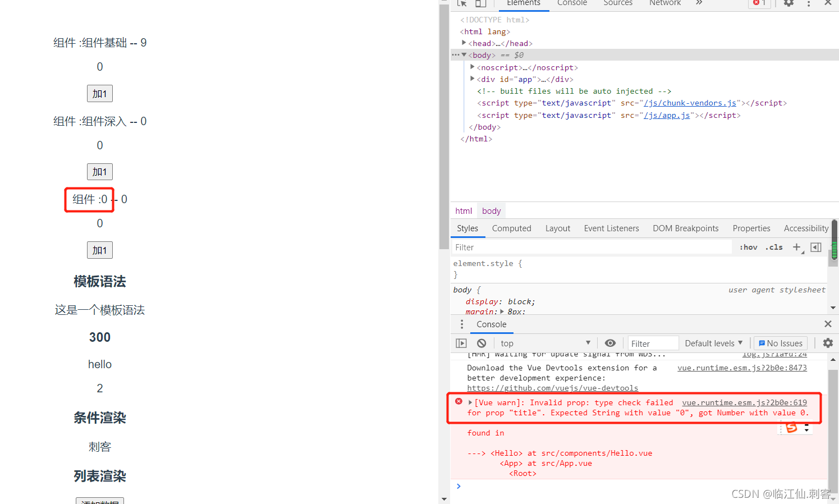Open console settings gear icon
The height and width of the screenshot is (504, 839).
click(x=828, y=343)
